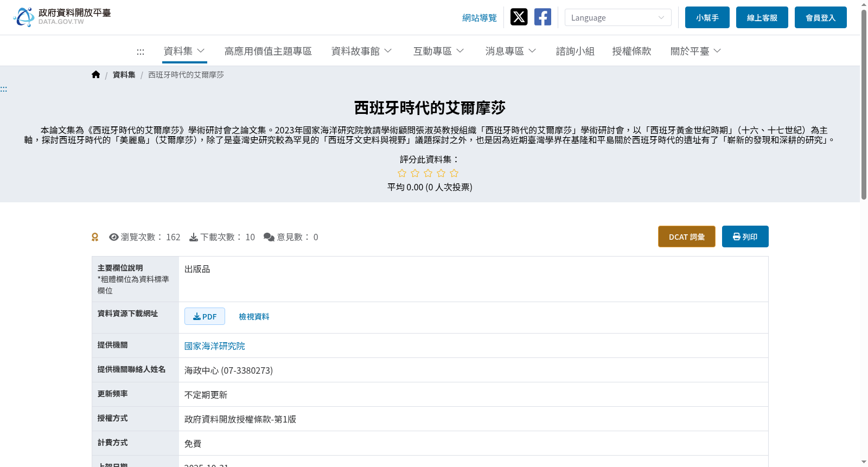Click the download icon beside 下載次數
The height and width of the screenshot is (467, 868).
point(194,237)
